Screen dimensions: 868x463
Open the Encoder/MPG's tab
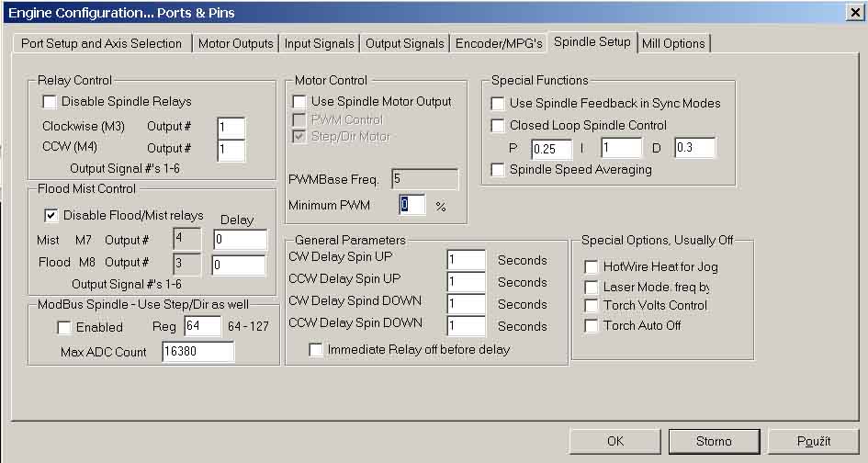click(x=501, y=43)
